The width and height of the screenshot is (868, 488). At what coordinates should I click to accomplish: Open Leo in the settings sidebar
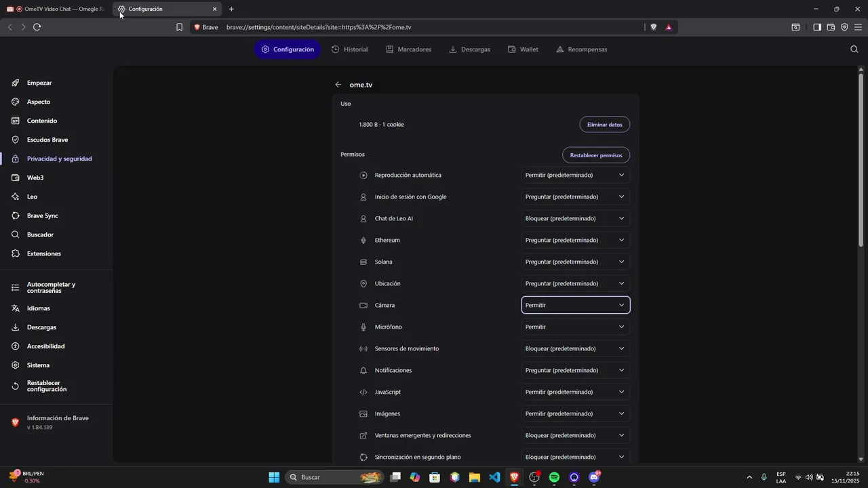tap(32, 197)
